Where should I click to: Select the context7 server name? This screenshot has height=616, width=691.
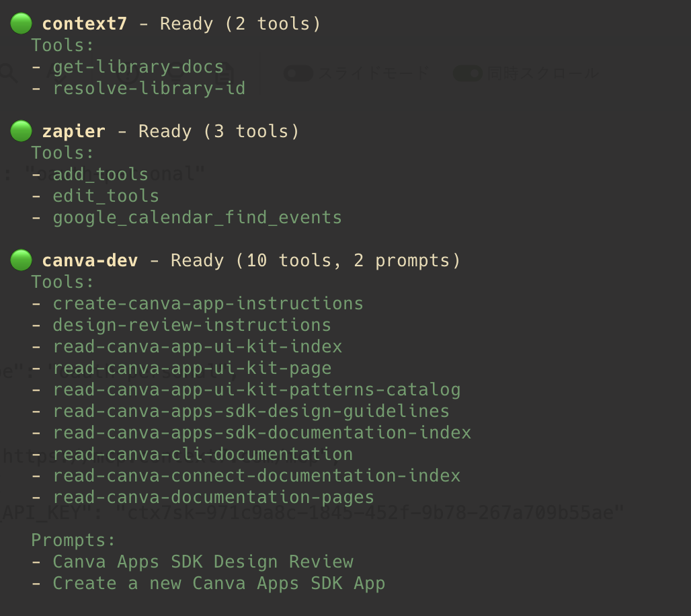[84, 24]
